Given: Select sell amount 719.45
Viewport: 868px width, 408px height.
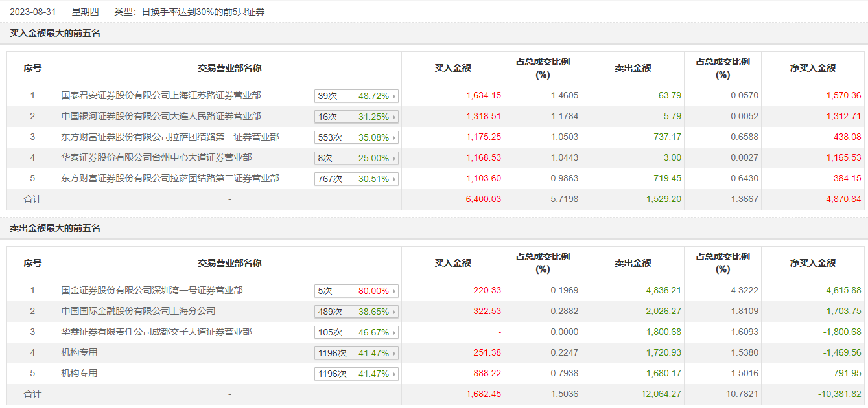Looking at the screenshot, I should pos(668,179).
